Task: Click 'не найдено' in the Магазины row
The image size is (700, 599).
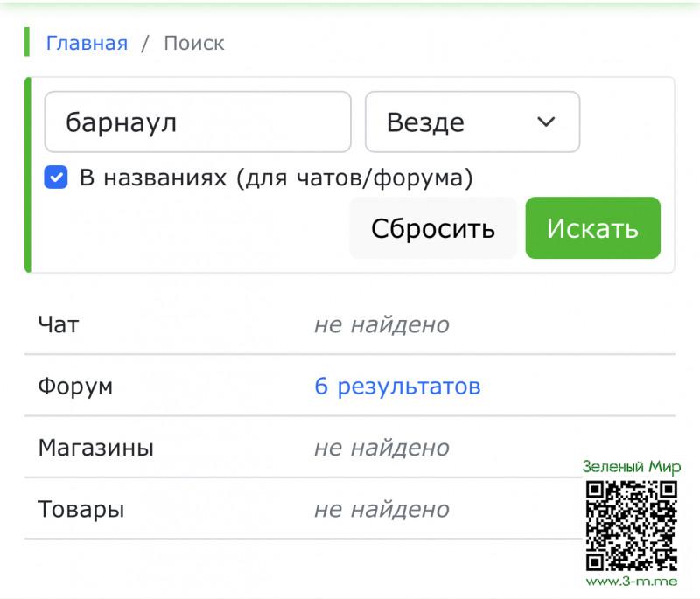Action: click(x=381, y=449)
